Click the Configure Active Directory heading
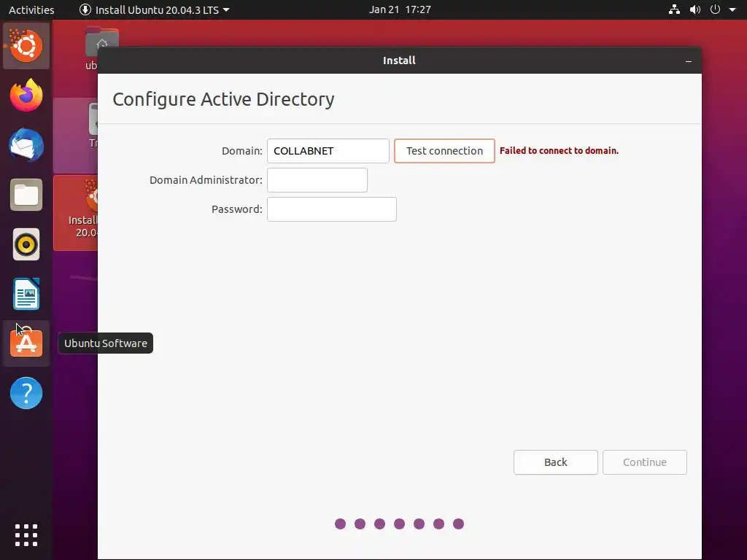This screenshot has width=747, height=560. tap(223, 99)
